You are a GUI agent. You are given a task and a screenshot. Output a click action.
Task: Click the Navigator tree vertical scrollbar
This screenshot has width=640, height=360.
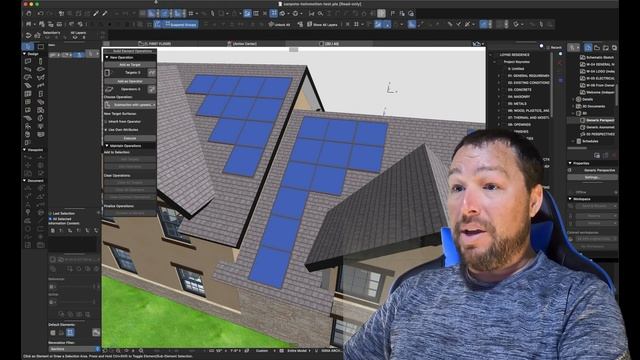coord(616,94)
